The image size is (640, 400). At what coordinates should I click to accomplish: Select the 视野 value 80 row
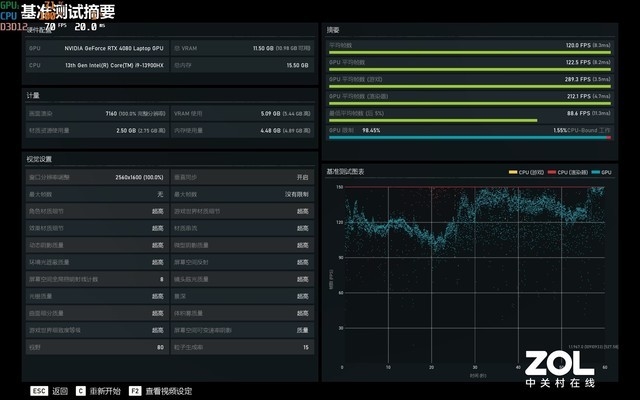point(96,347)
